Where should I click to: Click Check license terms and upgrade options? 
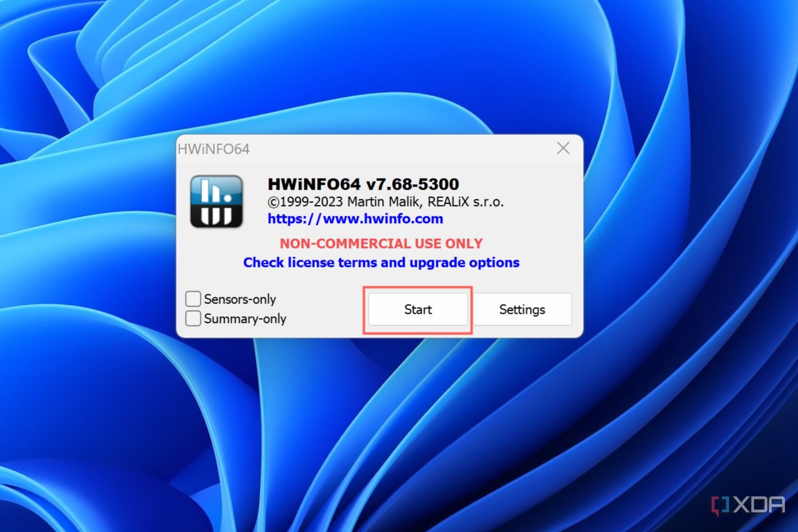[x=381, y=262]
